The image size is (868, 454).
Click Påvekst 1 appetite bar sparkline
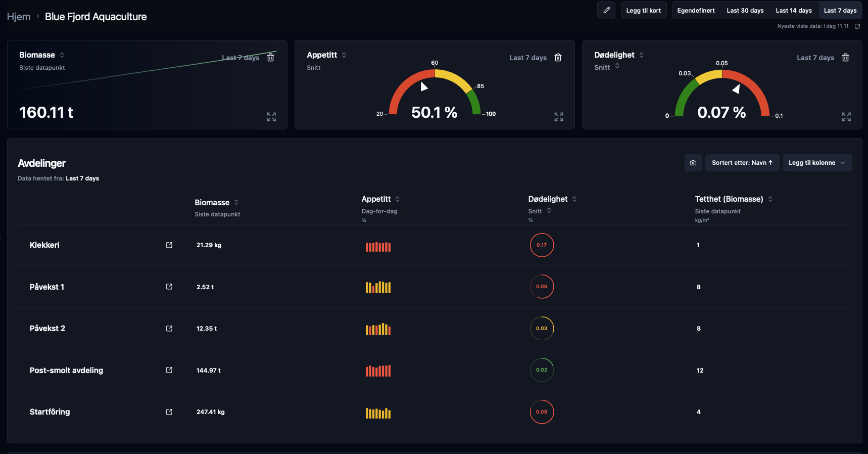(x=378, y=288)
